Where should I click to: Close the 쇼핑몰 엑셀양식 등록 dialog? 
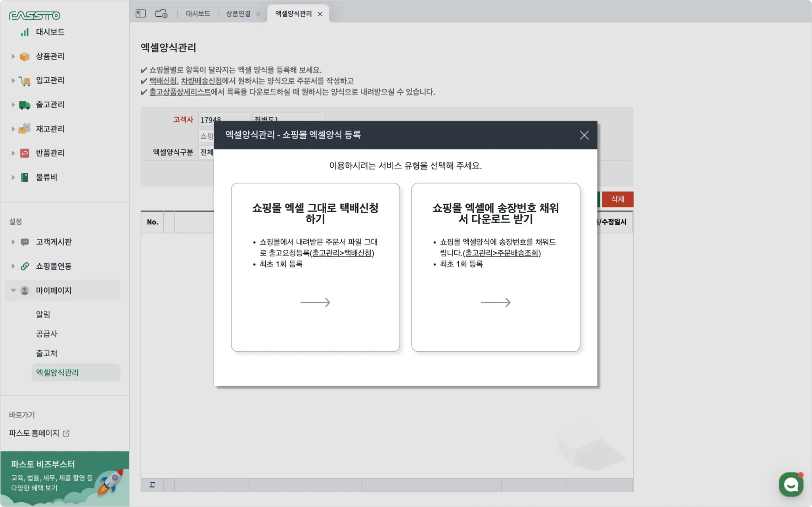tap(584, 135)
